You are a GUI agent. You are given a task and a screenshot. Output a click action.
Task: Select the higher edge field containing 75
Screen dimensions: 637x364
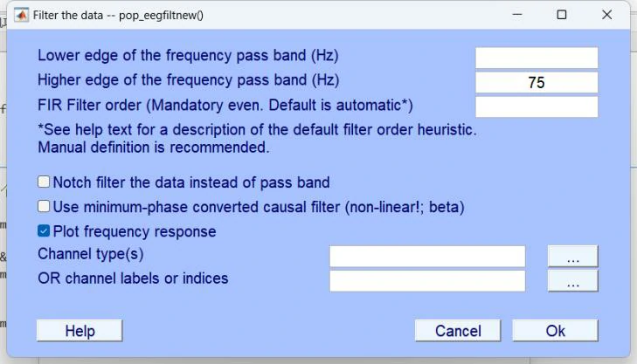537,82
